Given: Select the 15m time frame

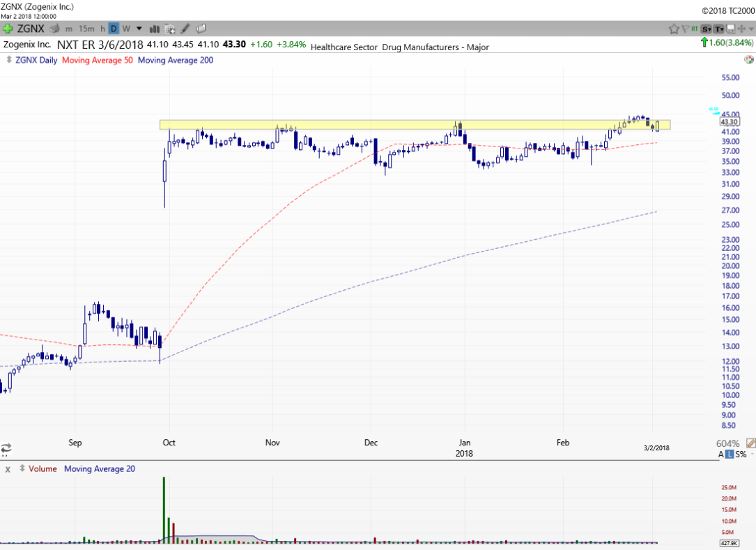Looking at the screenshot, I should click(86, 29).
